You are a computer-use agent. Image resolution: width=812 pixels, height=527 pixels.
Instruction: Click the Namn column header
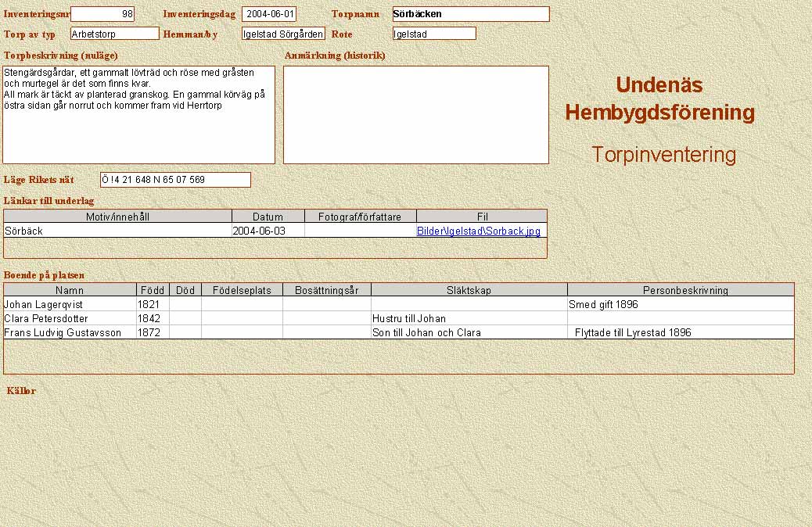70,290
